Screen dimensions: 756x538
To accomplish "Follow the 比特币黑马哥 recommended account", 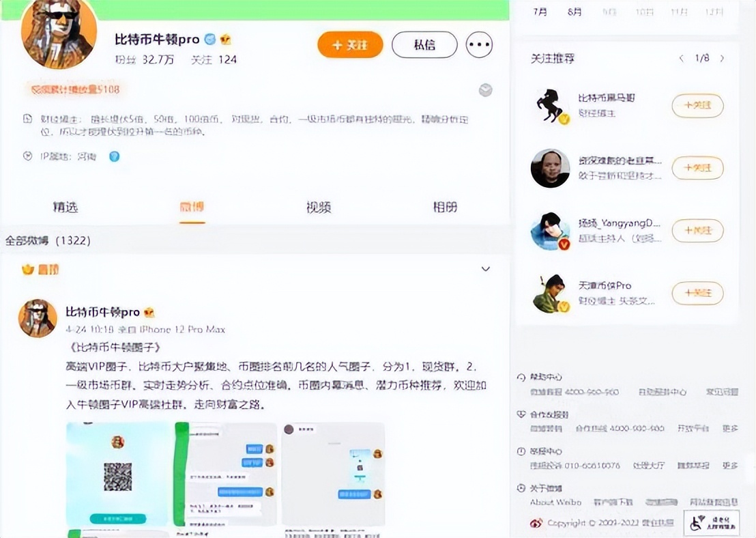I will click(x=697, y=105).
